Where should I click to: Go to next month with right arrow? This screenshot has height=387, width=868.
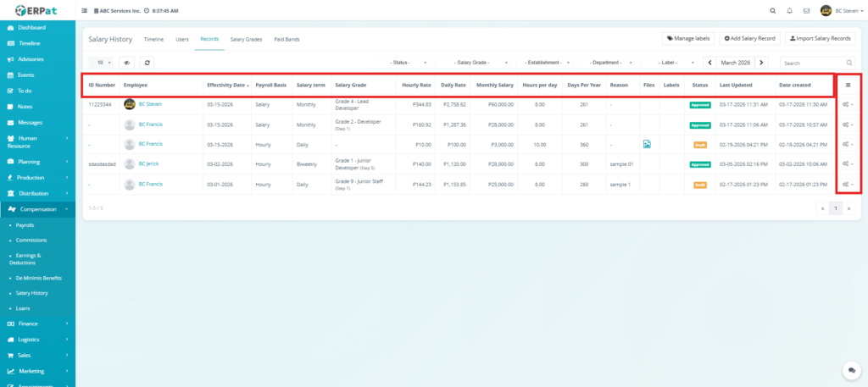tap(762, 63)
